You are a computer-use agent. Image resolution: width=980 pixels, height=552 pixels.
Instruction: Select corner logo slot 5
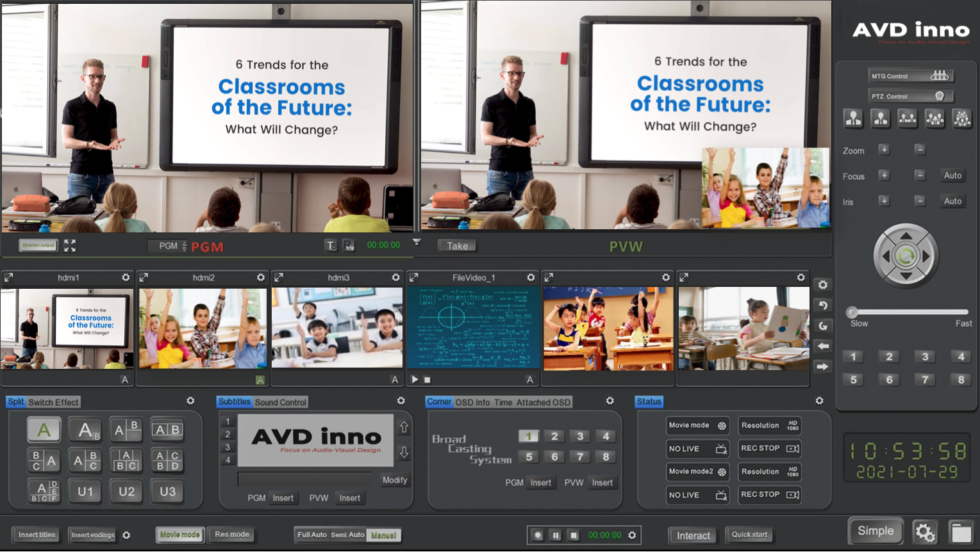(528, 457)
